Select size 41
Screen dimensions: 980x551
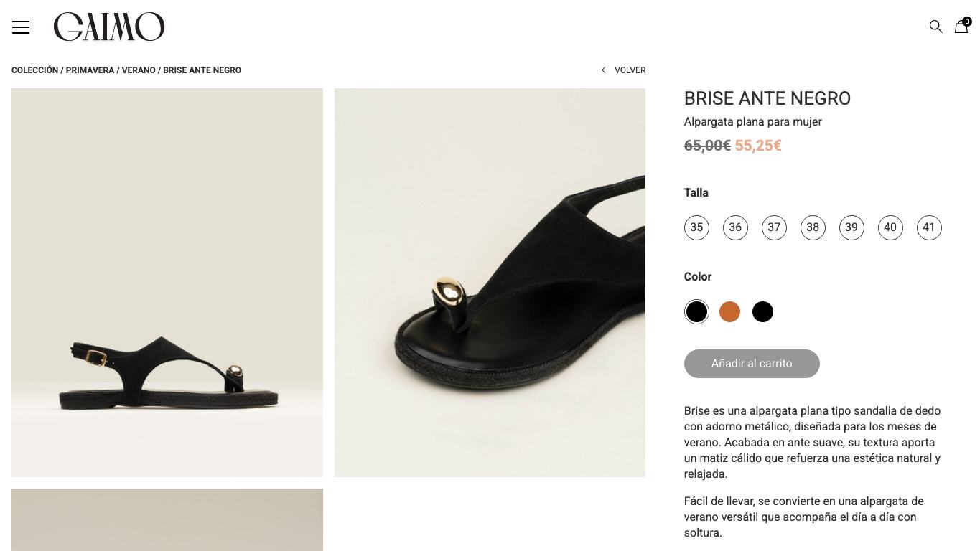(929, 227)
